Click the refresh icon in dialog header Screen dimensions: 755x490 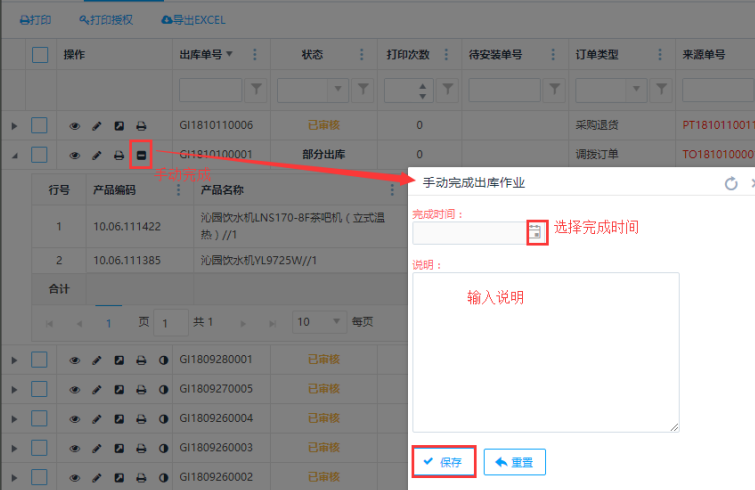point(731,184)
